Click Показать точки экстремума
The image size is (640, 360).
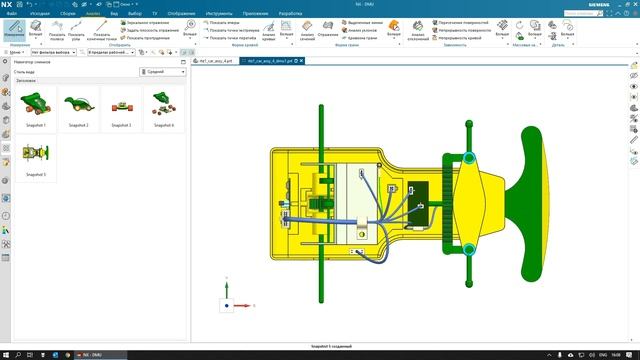[231, 30]
